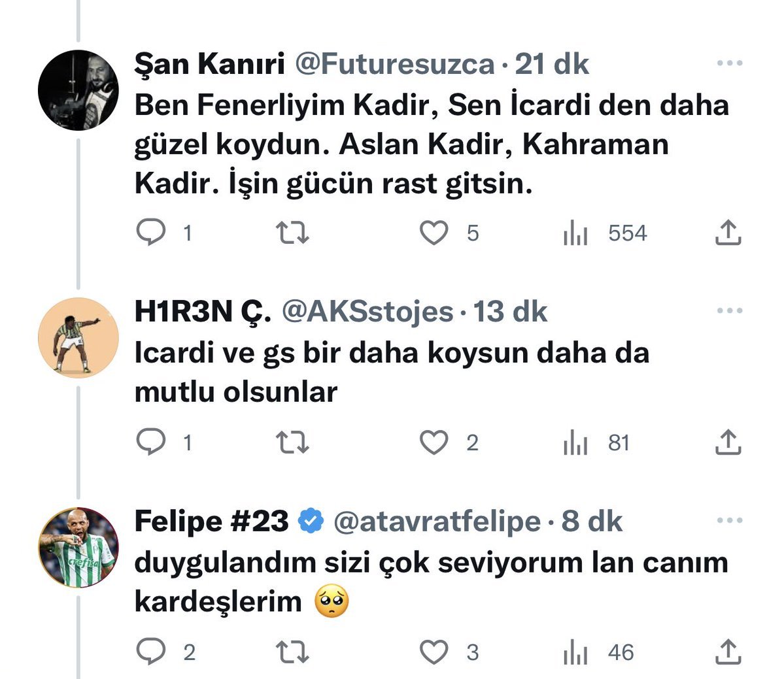This screenshot has width=784, height=679.
Task: Like Şan Kanıri's tweet about Kadir
Action: pyautogui.click(x=434, y=233)
